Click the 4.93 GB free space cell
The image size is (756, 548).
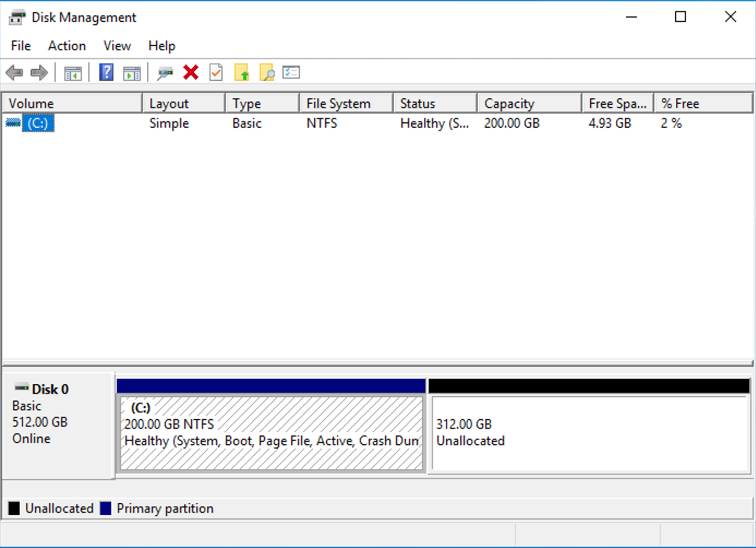[x=610, y=123]
